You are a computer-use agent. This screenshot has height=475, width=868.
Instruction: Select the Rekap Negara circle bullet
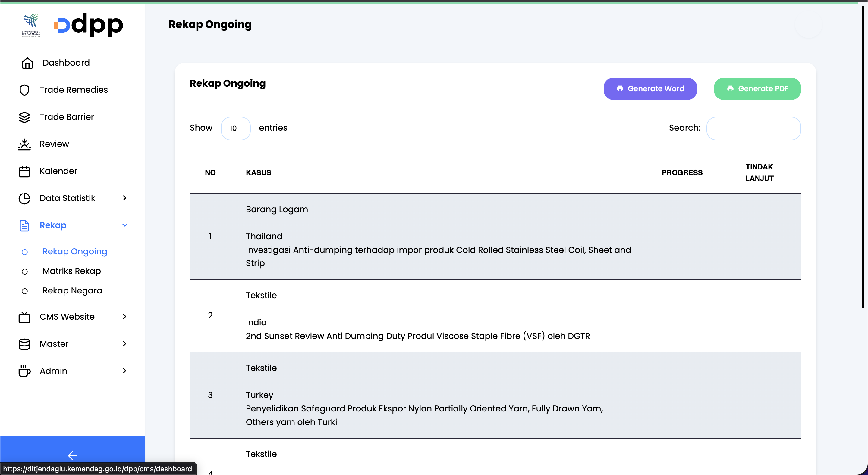(25, 291)
